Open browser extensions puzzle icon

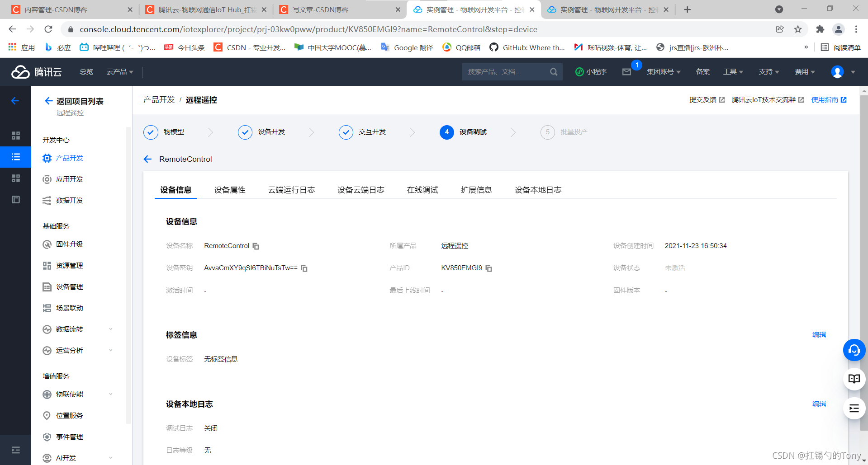[x=820, y=29]
